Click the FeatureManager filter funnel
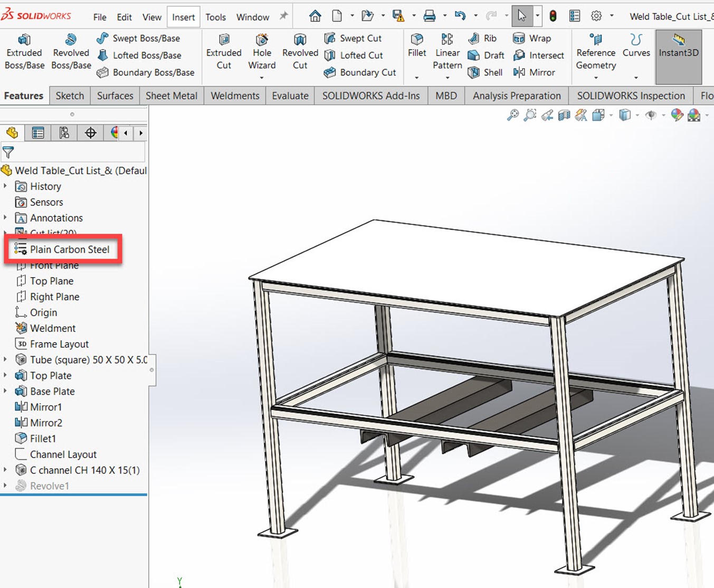 pos(8,152)
